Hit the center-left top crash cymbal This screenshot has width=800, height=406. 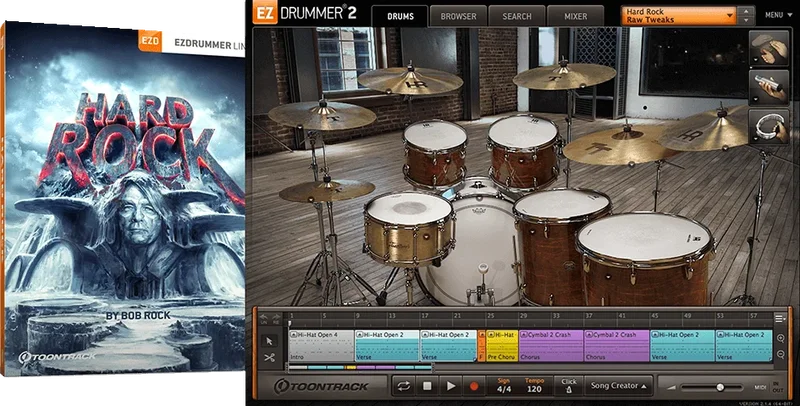pos(410,80)
